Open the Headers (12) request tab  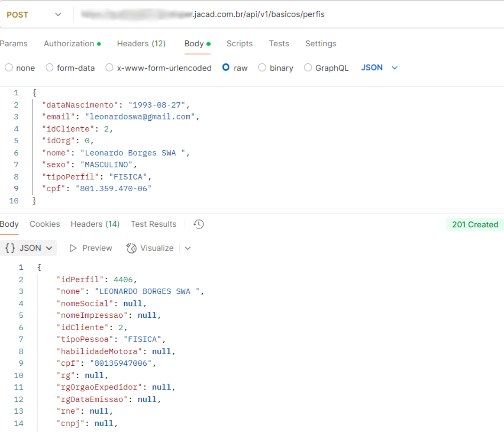point(141,44)
